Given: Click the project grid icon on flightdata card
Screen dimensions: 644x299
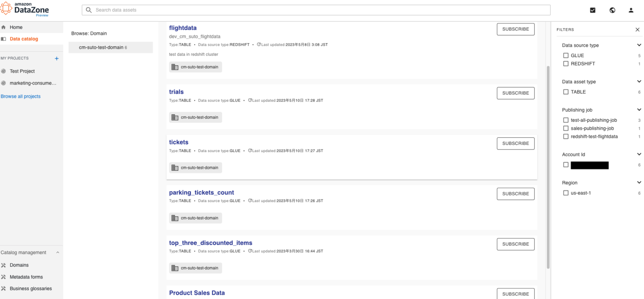Looking at the screenshot, I should [x=175, y=67].
